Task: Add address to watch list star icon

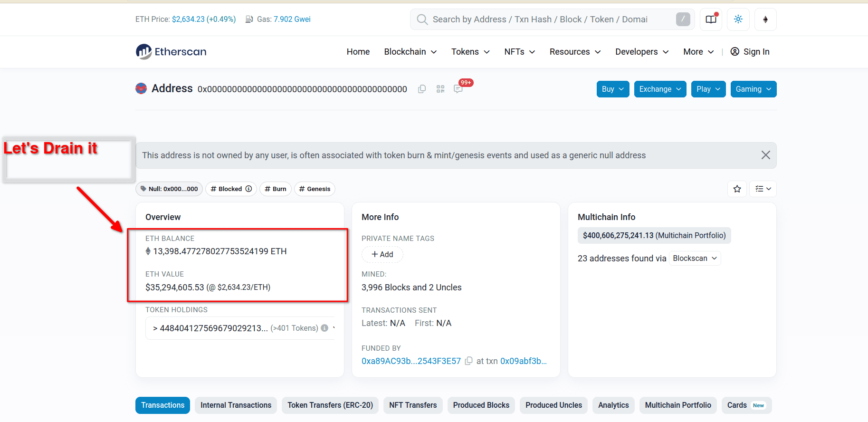Action: point(737,189)
